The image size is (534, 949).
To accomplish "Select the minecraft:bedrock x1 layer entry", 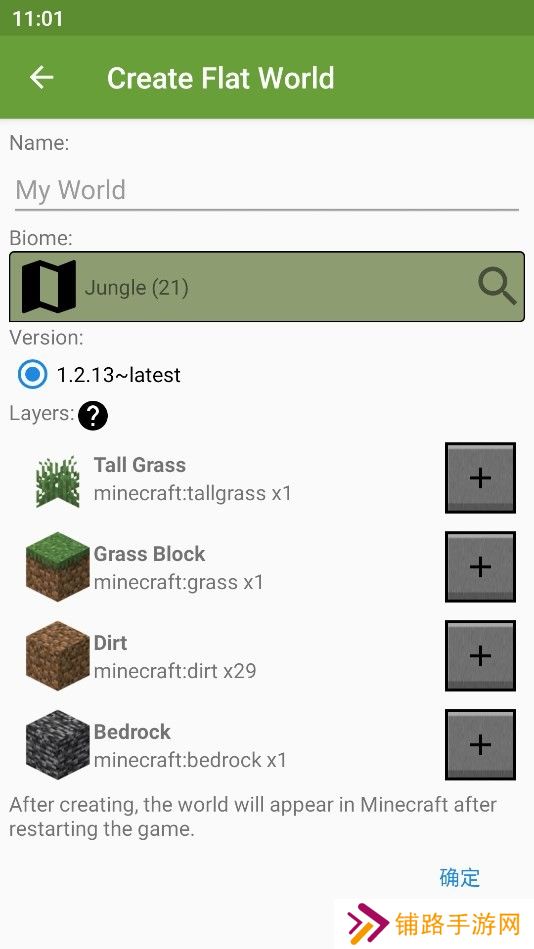I will [x=190, y=760].
